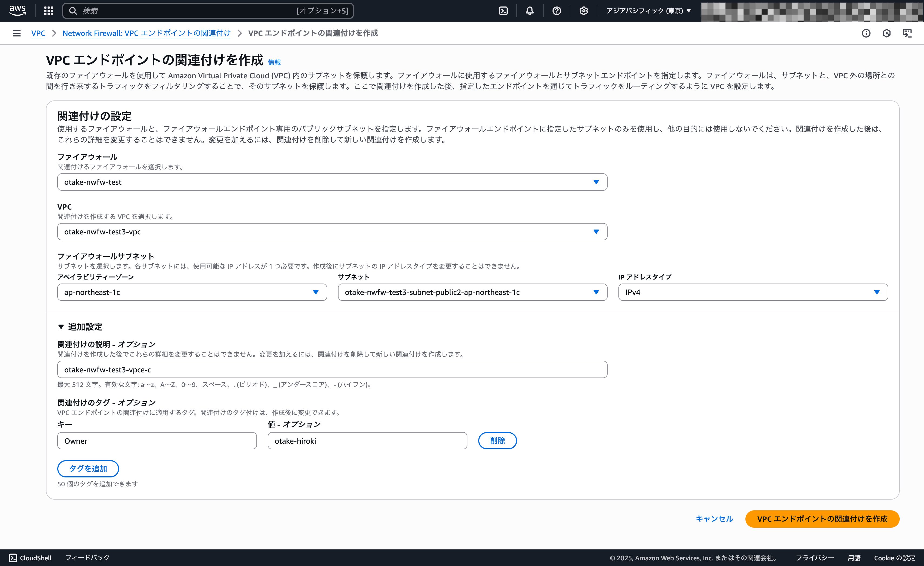Click the tag key field Owner
The height and width of the screenshot is (566, 924).
pos(157,441)
